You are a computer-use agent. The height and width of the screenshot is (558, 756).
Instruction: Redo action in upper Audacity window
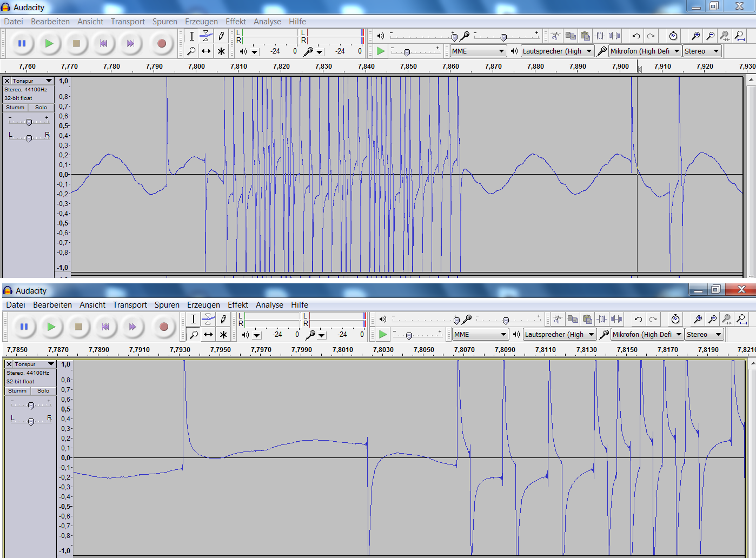click(651, 36)
